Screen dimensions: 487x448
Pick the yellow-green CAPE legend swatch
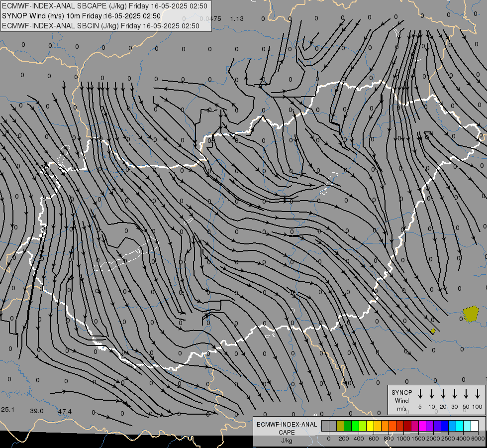[363, 426]
